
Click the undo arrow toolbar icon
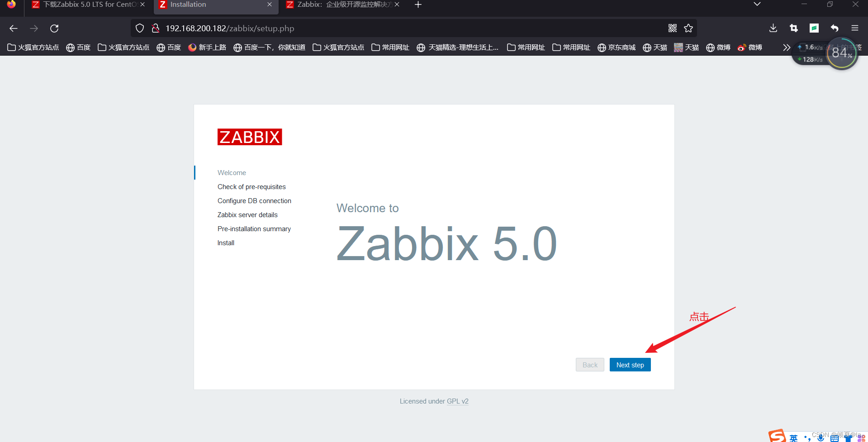coord(835,28)
